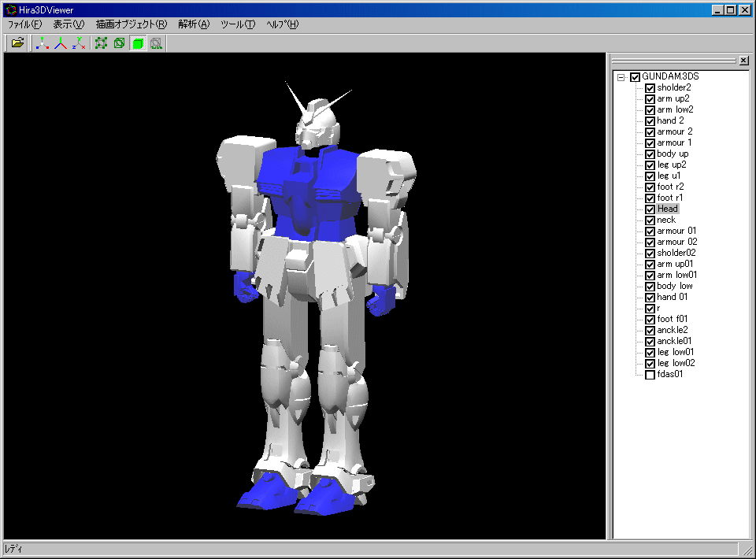Close the object tree side panel
756x559 pixels.
(744, 61)
